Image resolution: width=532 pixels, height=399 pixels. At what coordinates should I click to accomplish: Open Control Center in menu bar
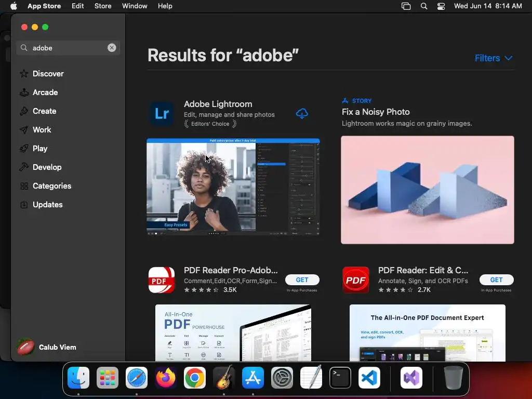tap(441, 6)
